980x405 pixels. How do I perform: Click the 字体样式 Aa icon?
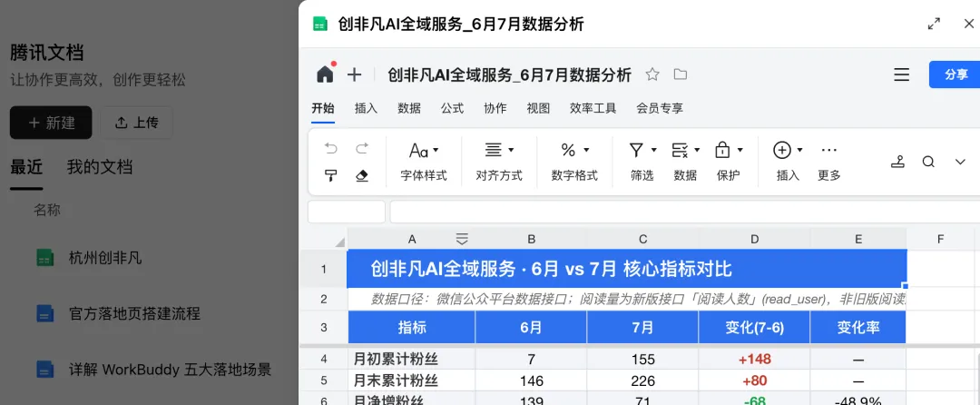[x=418, y=150]
